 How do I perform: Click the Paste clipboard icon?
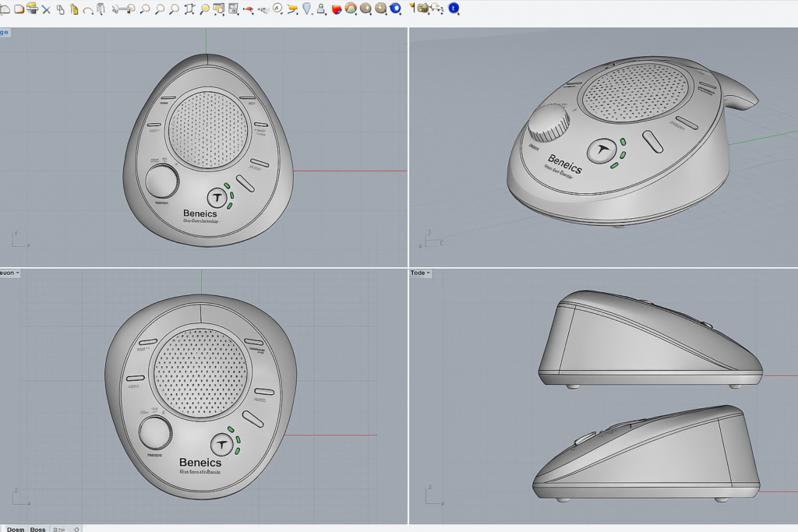coord(74,9)
